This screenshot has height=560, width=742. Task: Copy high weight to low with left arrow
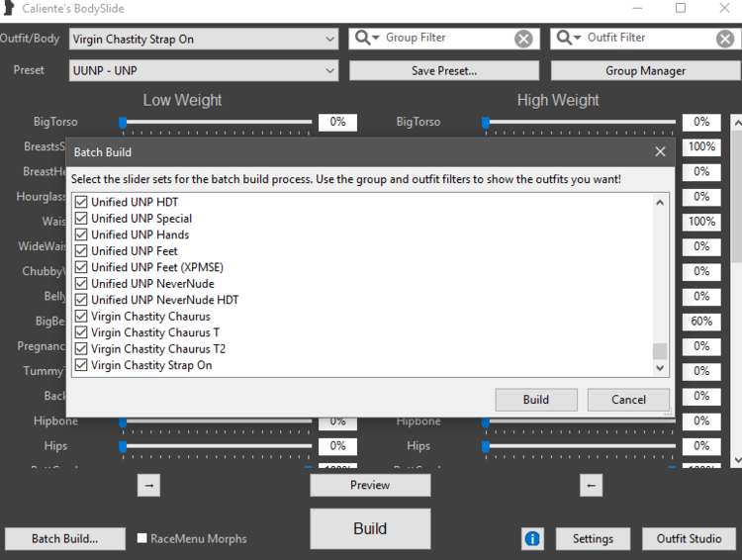[591, 485]
